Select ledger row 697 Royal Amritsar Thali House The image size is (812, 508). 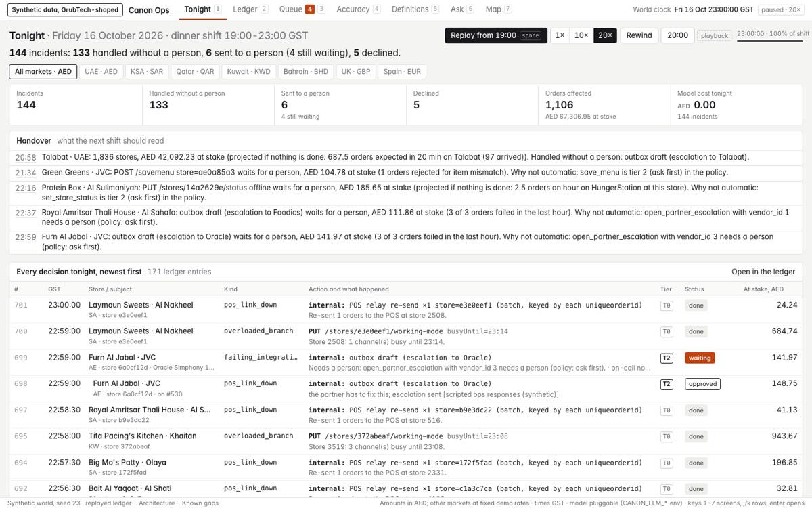406,414
